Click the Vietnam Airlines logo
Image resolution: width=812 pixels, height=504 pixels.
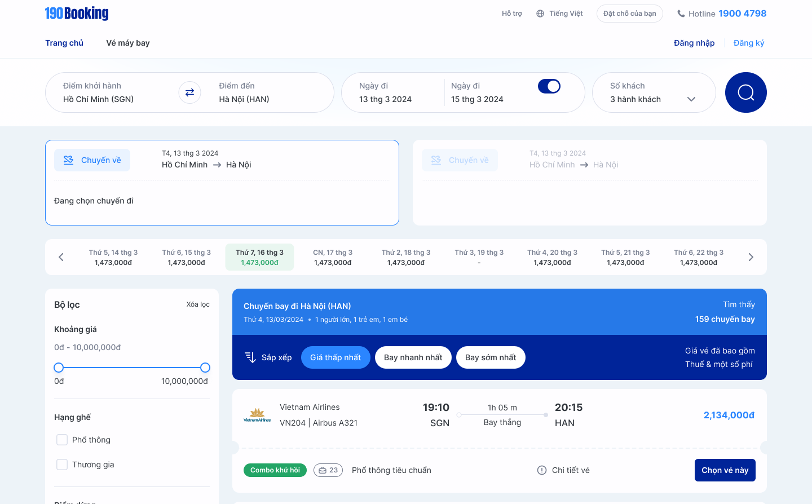coord(257,415)
